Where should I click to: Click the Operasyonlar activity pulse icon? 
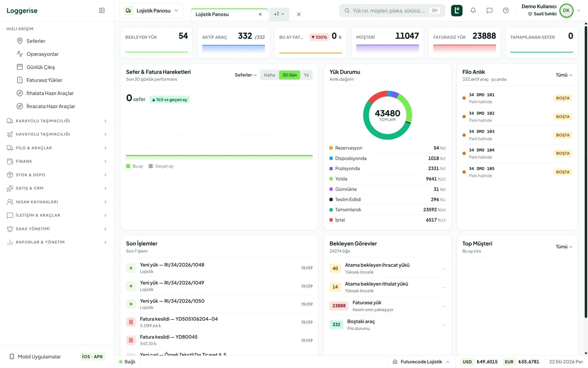point(20,54)
